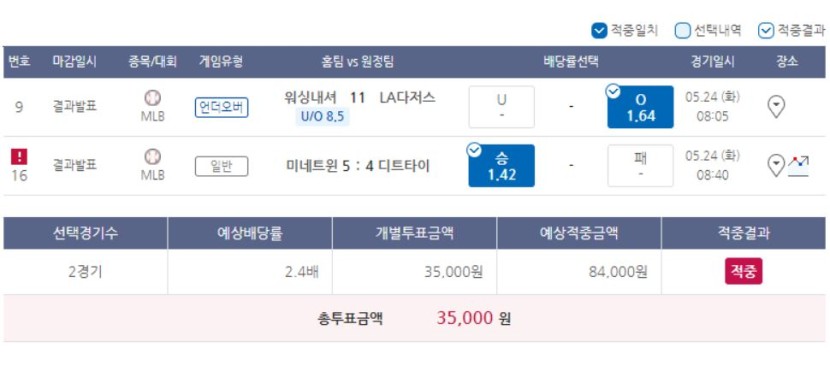This screenshot has width=830, height=383.
Task: Click the baseball icon for 워싱내셔 game
Action: 152,98
